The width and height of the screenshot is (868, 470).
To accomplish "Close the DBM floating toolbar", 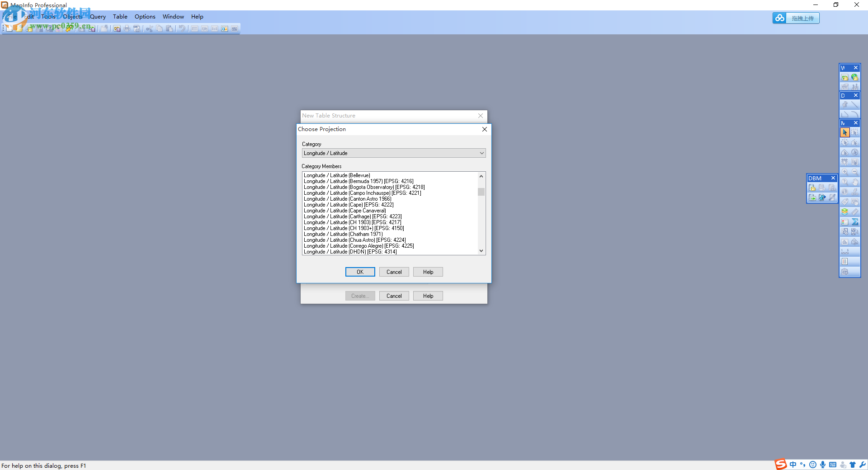I will pyautogui.click(x=833, y=178).
